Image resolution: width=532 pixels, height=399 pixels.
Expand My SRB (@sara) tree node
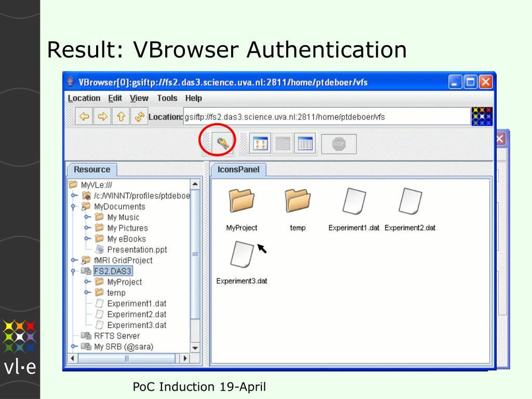74,347
